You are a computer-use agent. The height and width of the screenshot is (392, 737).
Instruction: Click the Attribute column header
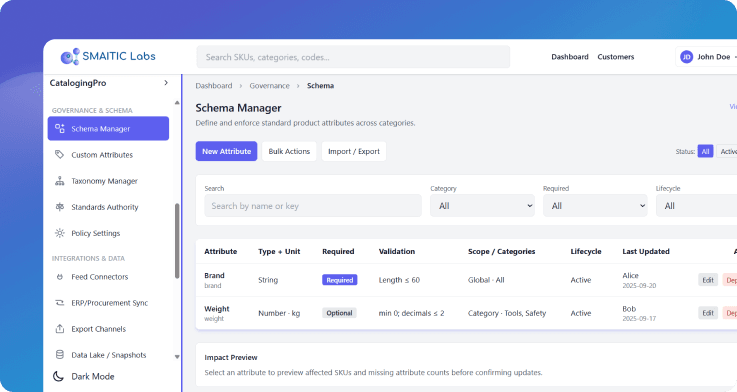tap(220, 251)
